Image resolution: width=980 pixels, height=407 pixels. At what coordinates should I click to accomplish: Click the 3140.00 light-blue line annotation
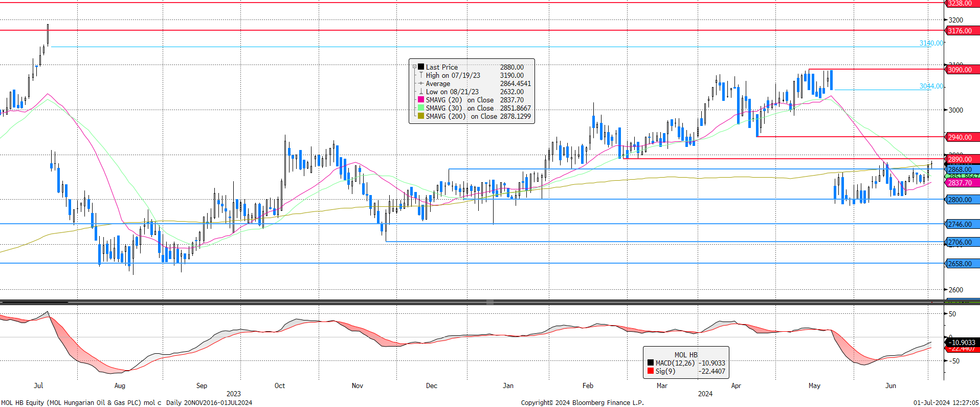click(931, 44)
